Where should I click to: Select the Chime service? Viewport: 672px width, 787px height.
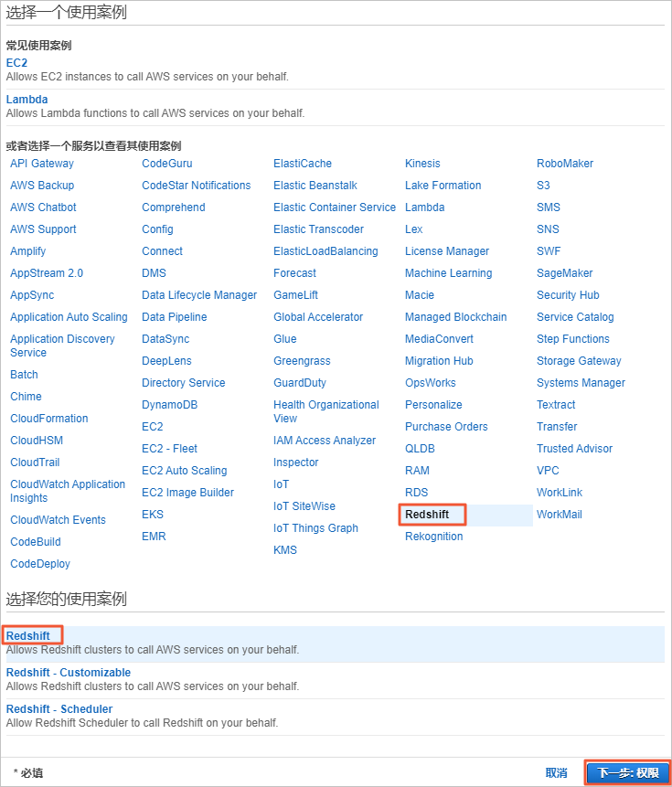tap(27, 397)
